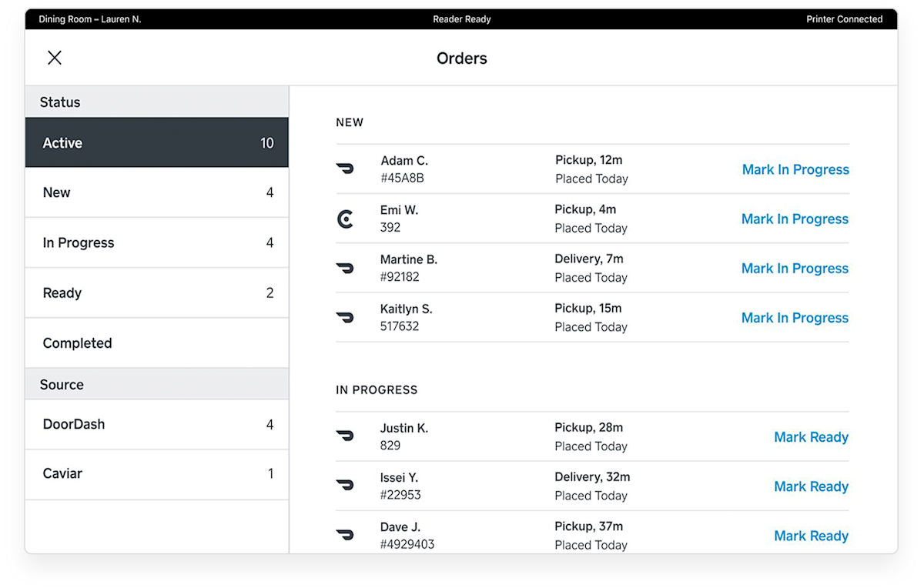Screen dimensions: 924x588
Task: Click 'Pickup, 4m' order detail
Action: click(x=586, y=209)
